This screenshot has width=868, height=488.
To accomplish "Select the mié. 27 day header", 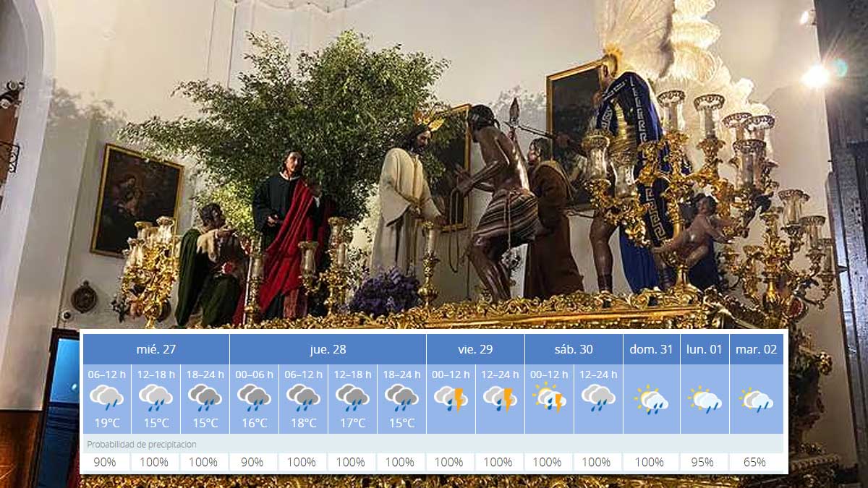I will coord(157,348).
